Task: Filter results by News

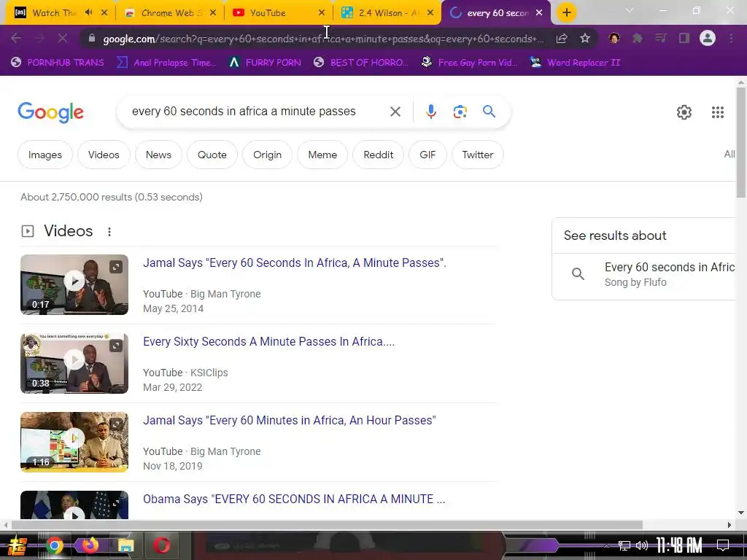Action: pyautogui.click(x=158, y=155)
